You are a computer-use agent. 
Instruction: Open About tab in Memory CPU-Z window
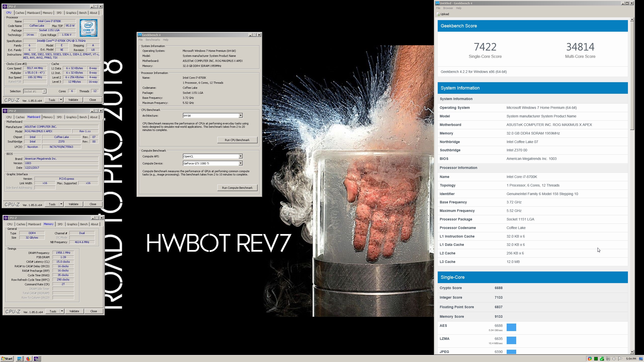[94, 224]
